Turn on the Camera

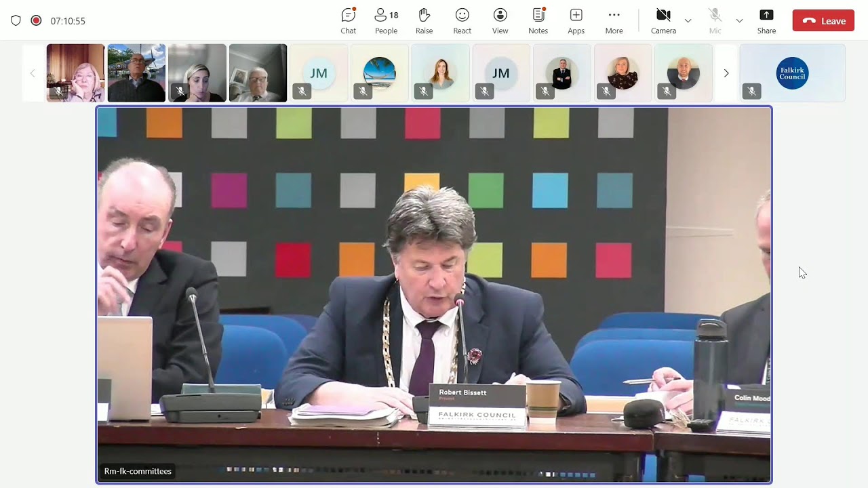coord(664,21)
